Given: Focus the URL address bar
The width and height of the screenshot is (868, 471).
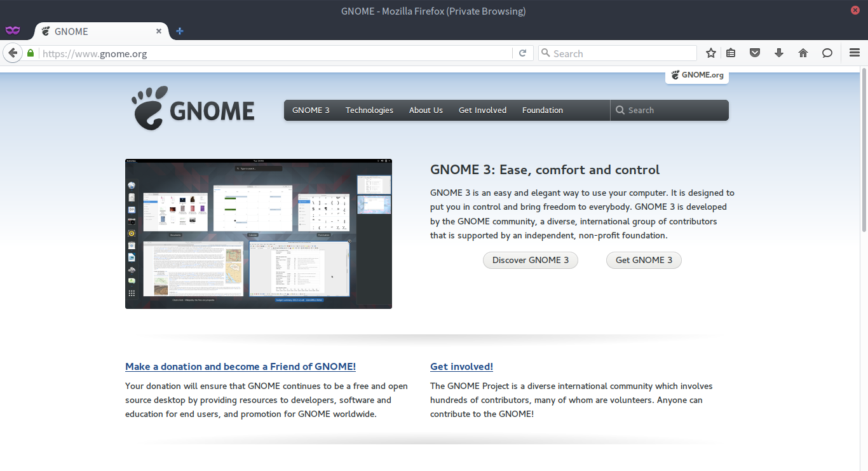Looking at the screenshot, I should (276, 53).
